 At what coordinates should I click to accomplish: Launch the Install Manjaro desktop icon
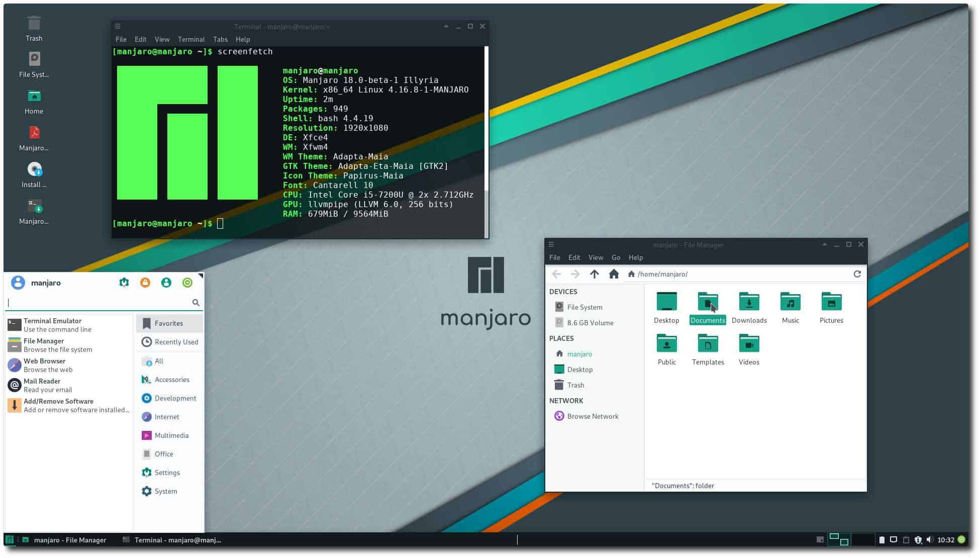pyautogui.click(x=34, y=174)
